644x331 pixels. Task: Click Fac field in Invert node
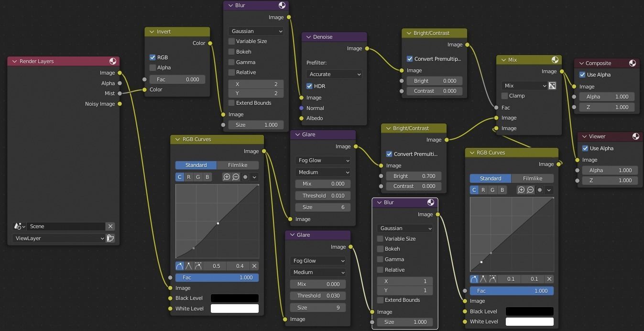point(177,79)
